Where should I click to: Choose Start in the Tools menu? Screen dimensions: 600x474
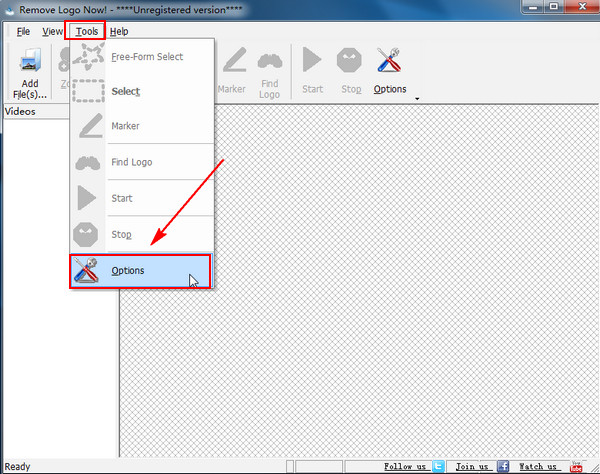[142, 198]
